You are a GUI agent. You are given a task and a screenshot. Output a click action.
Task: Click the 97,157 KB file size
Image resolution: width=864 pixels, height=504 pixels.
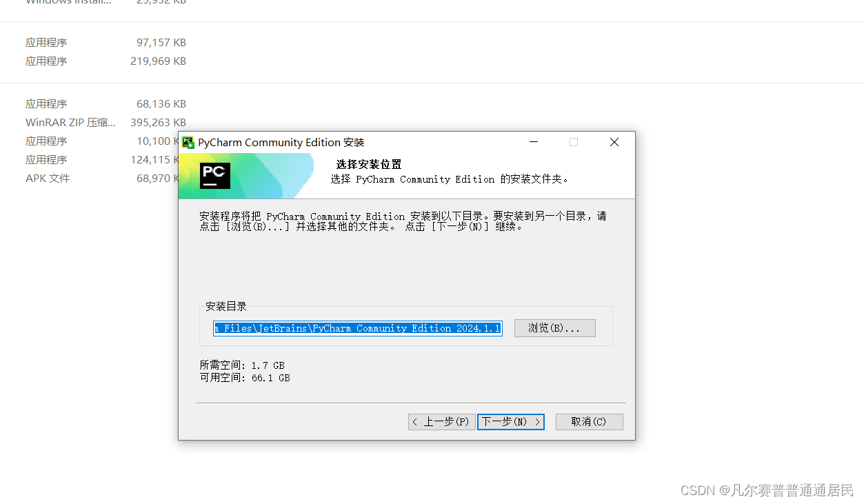tap(161, 43)
